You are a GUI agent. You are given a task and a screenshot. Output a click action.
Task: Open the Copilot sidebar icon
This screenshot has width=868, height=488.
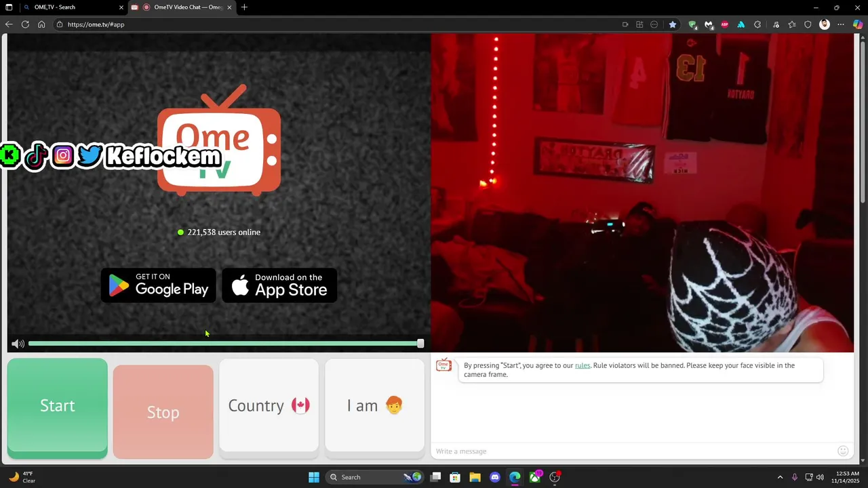tap(858, 24)
